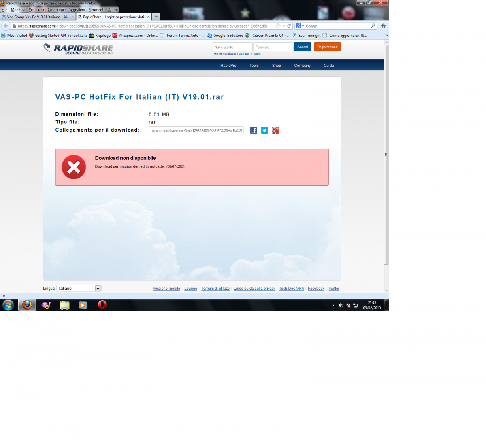Launch Opera from the taskbar
486x448 pixels.
click(x=102, y=305)
